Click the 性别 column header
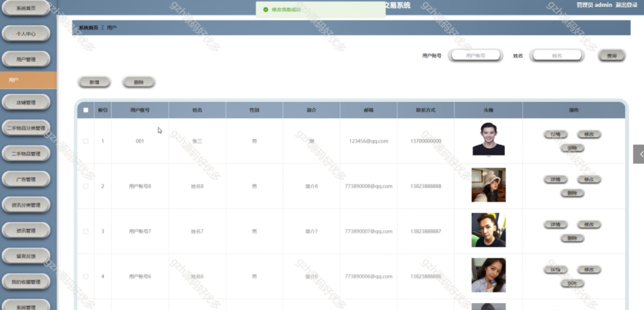The height and width of the screenshot is (310, 644). [254, 110]
